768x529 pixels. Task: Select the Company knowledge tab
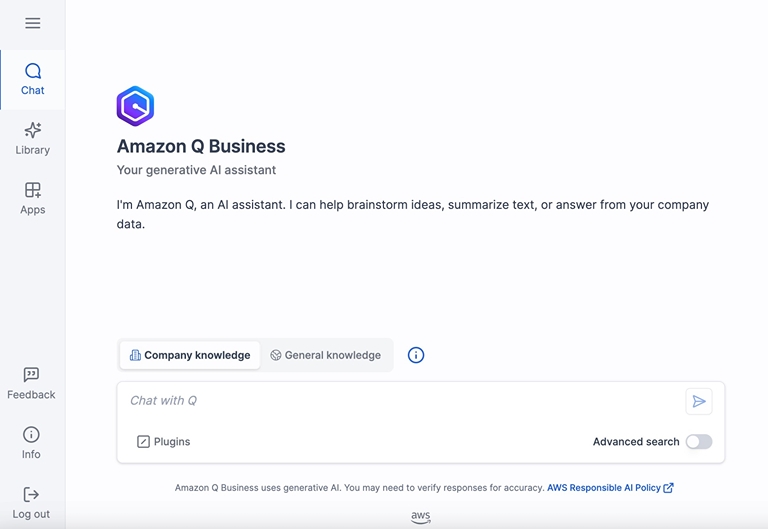point(190,355)
